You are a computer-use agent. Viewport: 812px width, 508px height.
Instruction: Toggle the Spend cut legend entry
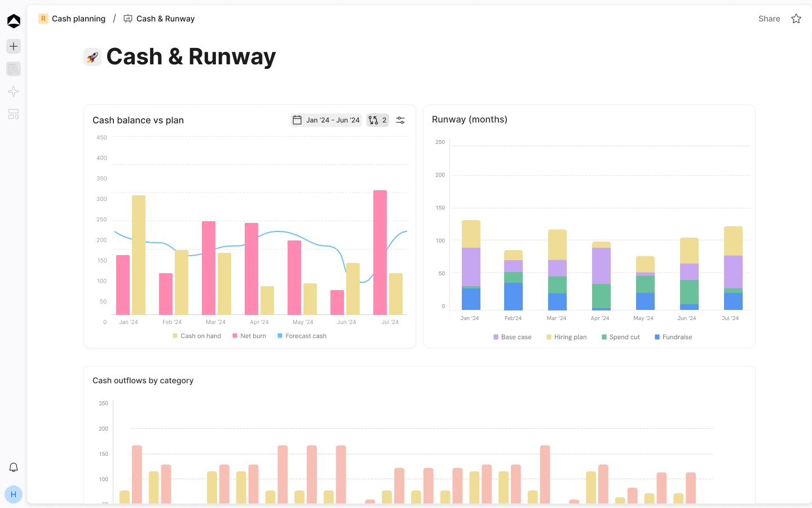click(x=621, y=337)
